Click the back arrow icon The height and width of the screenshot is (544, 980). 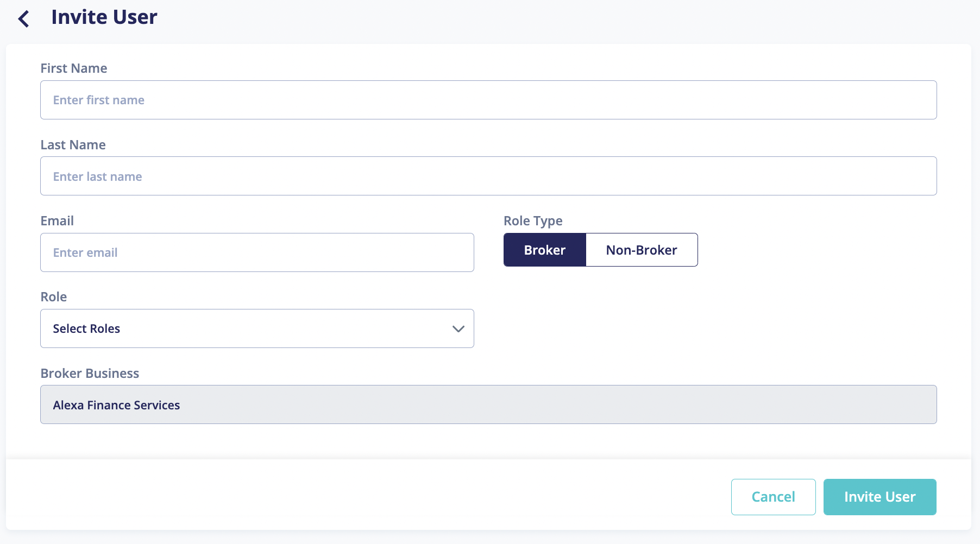click(x=23, y=18)
